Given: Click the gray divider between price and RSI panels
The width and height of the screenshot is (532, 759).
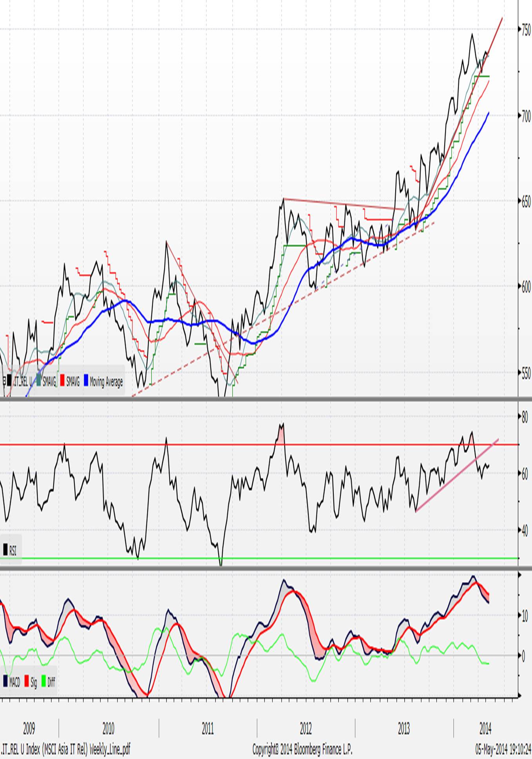Looking at the screenshot, I should point(266,399).
